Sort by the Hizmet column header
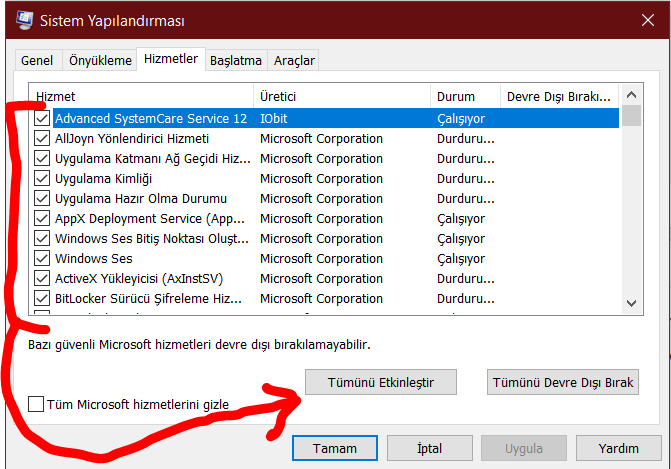The height and width of the screenshot is (469, 671). click(140, 96)
